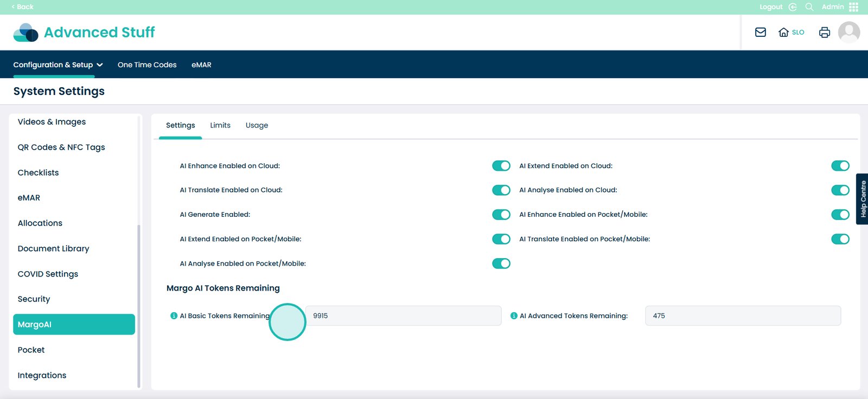Open the Help Centre side button

coord(863,199)
